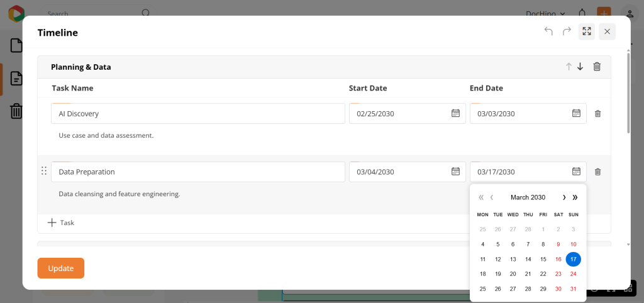Click the redo arrow in Timeline header
Screen dimensions: 644x303
coord(567,31)
